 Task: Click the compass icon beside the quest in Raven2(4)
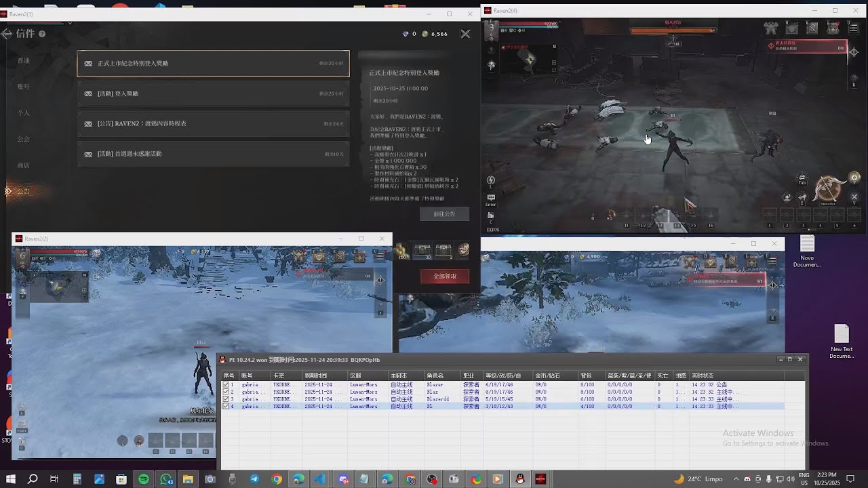853,52
